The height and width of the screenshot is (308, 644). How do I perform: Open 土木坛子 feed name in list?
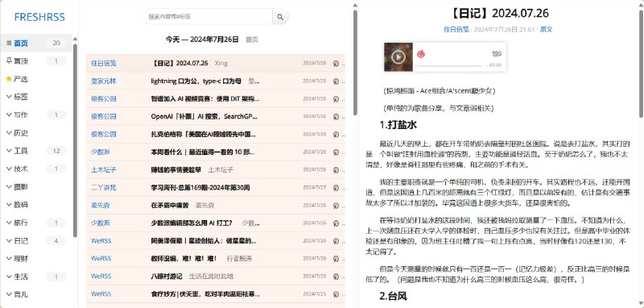[104, 170]
